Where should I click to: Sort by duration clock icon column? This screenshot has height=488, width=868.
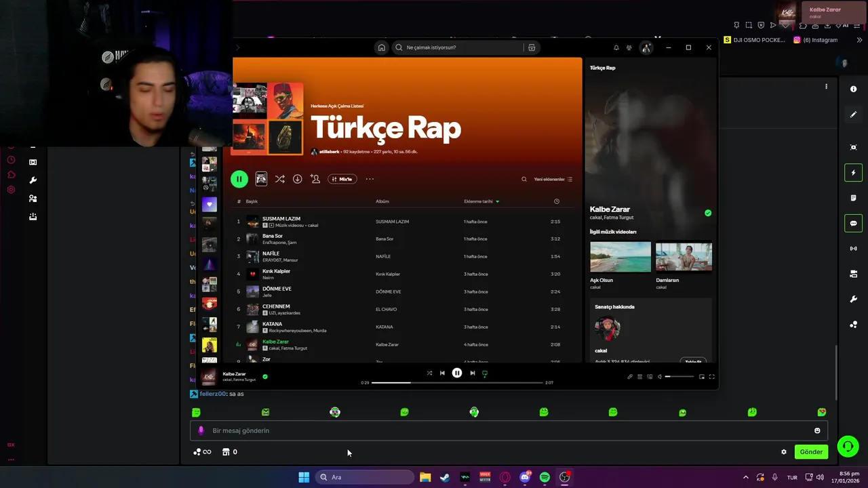coord(557,201)
